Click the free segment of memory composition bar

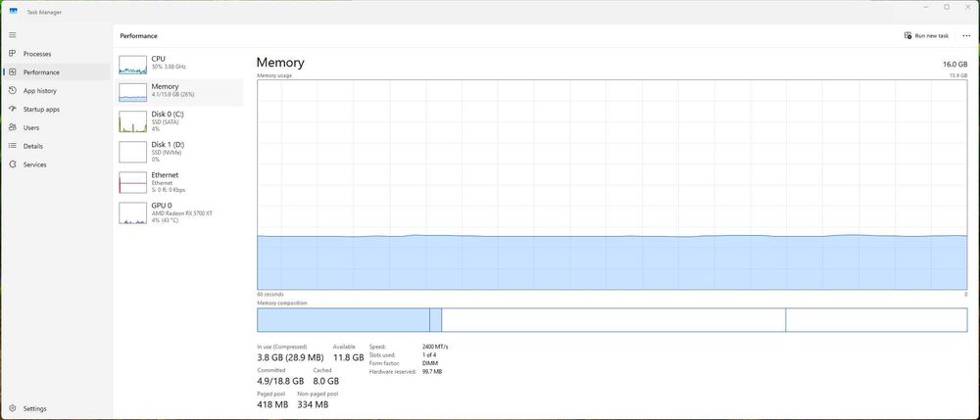click(x=876, y=319)
